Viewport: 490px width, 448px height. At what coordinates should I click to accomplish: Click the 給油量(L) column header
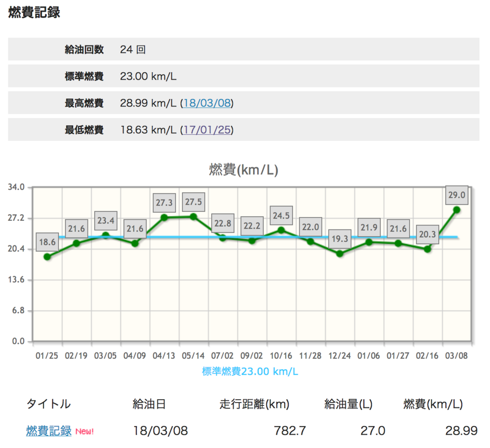coord(348,404)
